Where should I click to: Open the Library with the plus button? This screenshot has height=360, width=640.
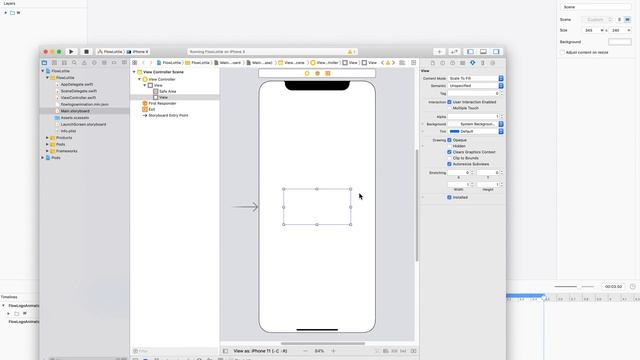click(x=439, y=52)
